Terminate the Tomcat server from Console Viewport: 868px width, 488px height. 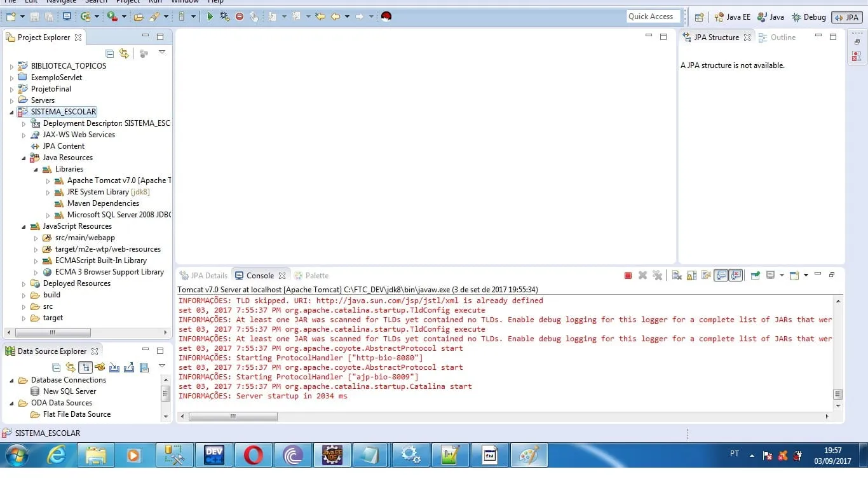[x=628, y=276]
